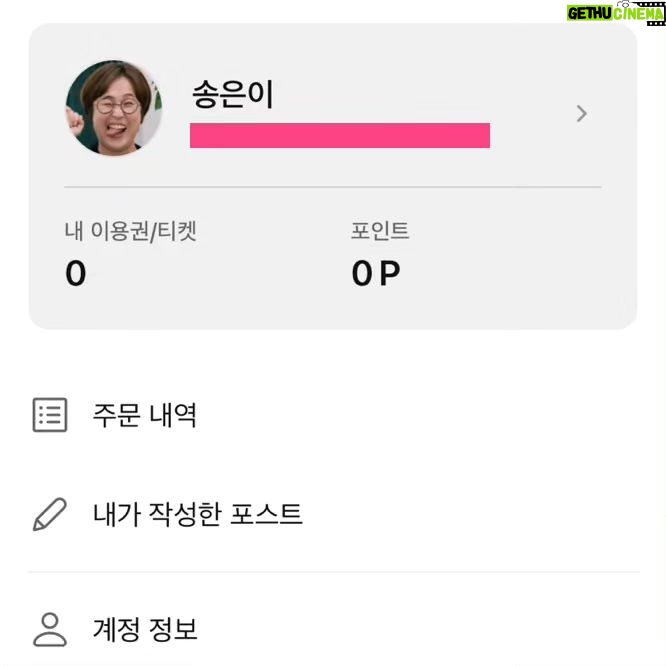Expand profile details with right chevron

581,113
